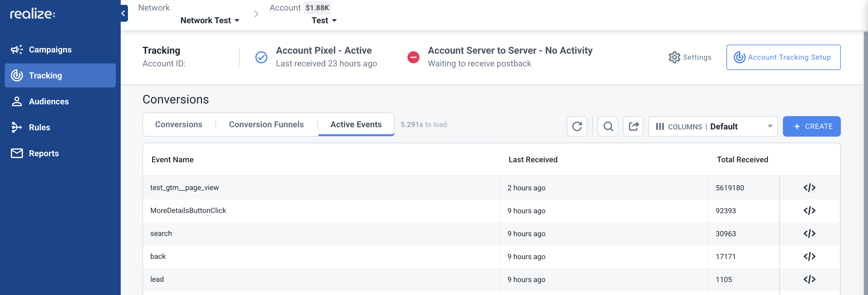Click the 92393 total received value
This screenshot has height=295, width=868.
726,211
